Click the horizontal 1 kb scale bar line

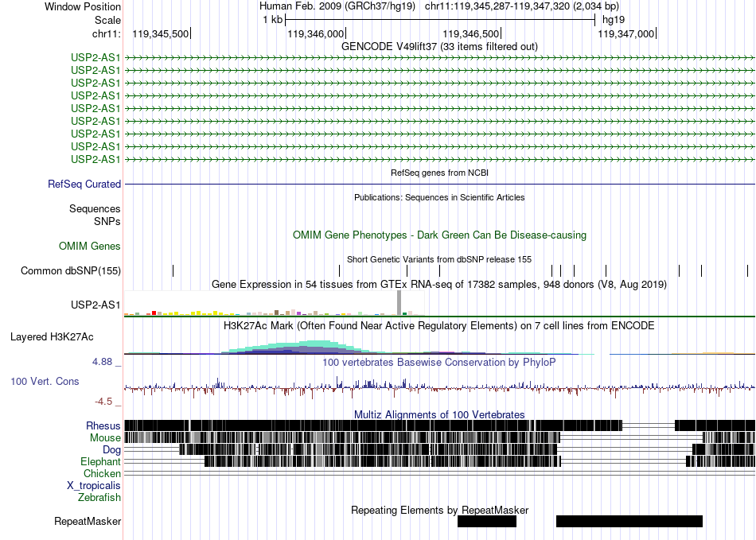[x=440, y=20]
